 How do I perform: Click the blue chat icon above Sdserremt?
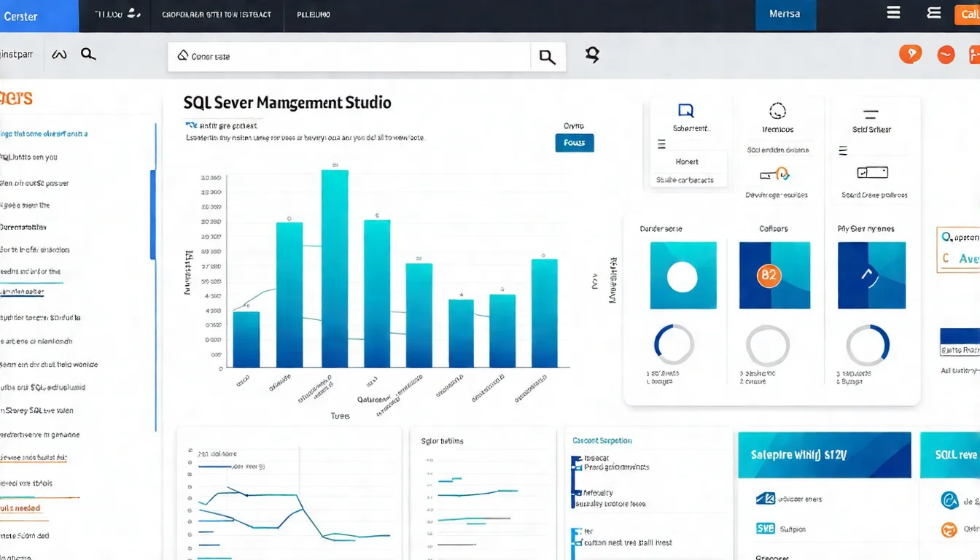(685, 111)
